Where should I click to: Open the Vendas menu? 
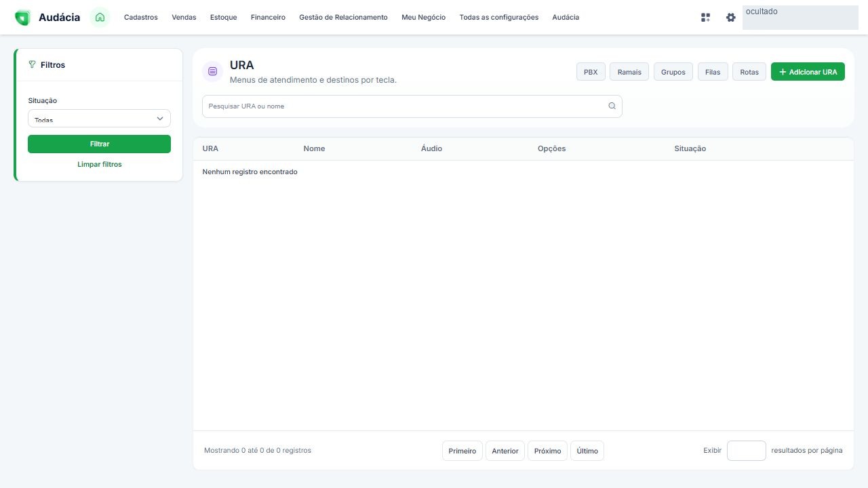point(184,18)
